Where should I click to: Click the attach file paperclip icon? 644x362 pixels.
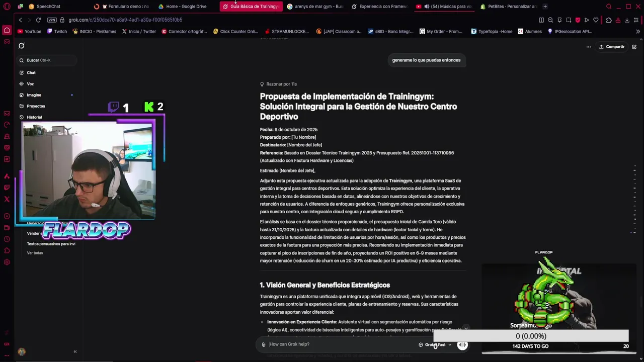[x=263, y=344]
